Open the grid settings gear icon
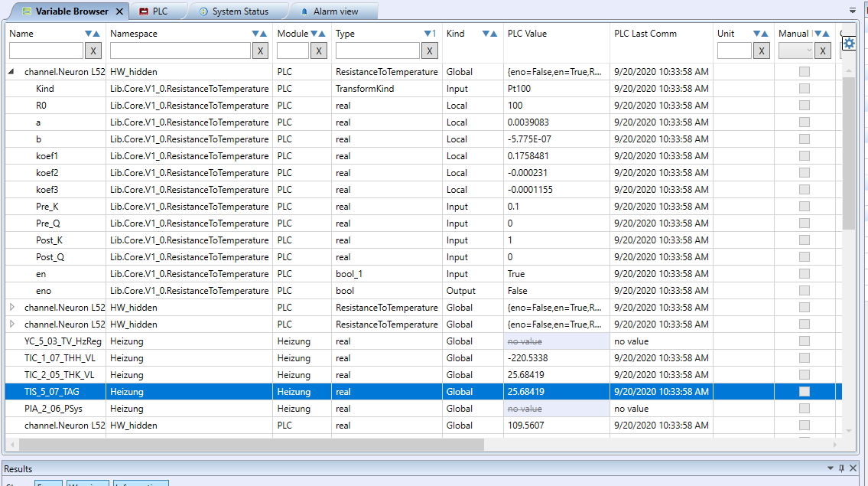Viewport: 868px width, 486px height. pos(849,44)
